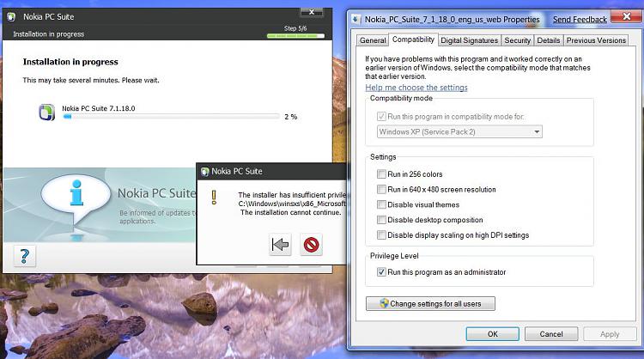Click the back arrow button in error dialog
This screenshot has width=644, height=359.
click(x=280, y=245)
